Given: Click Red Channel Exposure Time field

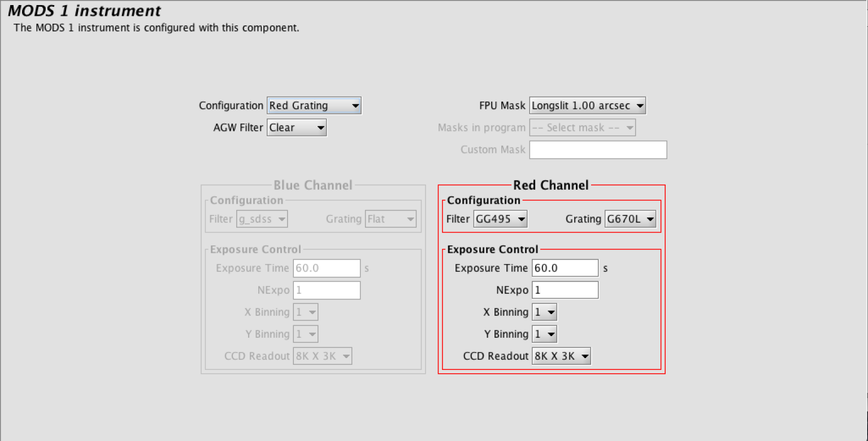Looking at the screenshot, I should 565,268.
